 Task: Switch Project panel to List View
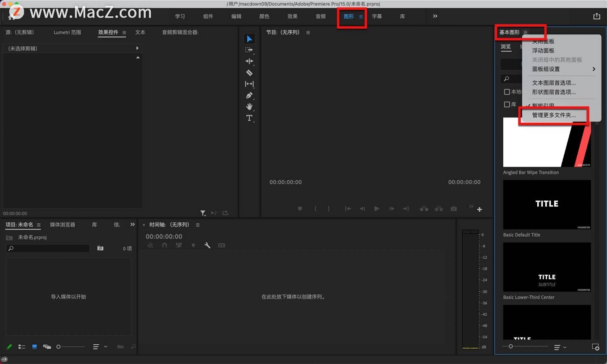[x=22, y=347]
